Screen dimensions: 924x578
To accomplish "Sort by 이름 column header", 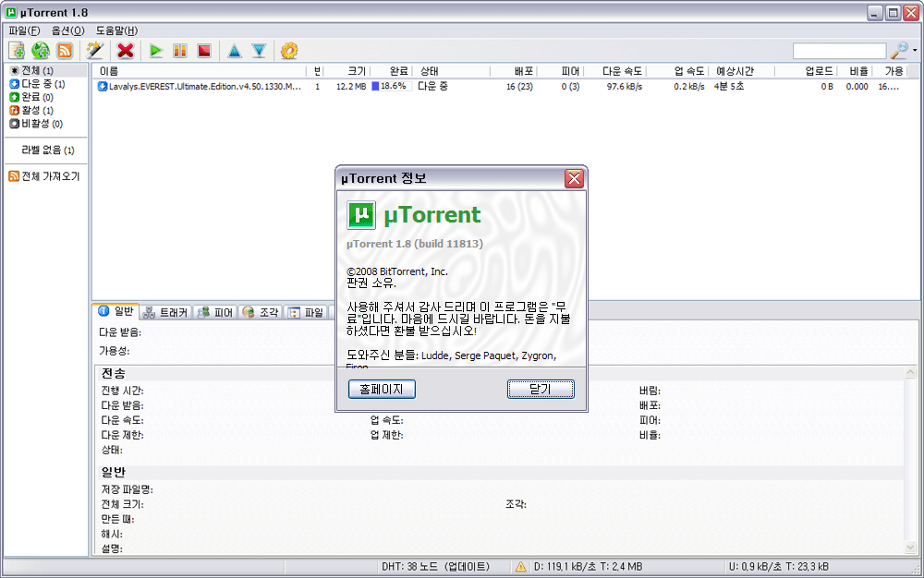I will 200,71.
